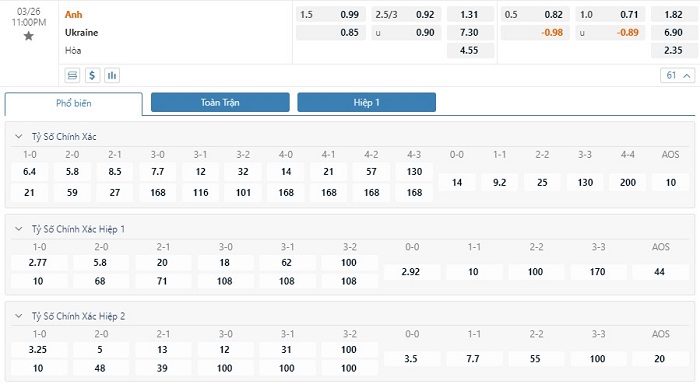Open the stacked list icon below the match
The image size is (700, 384).
(x=72, y=75)
